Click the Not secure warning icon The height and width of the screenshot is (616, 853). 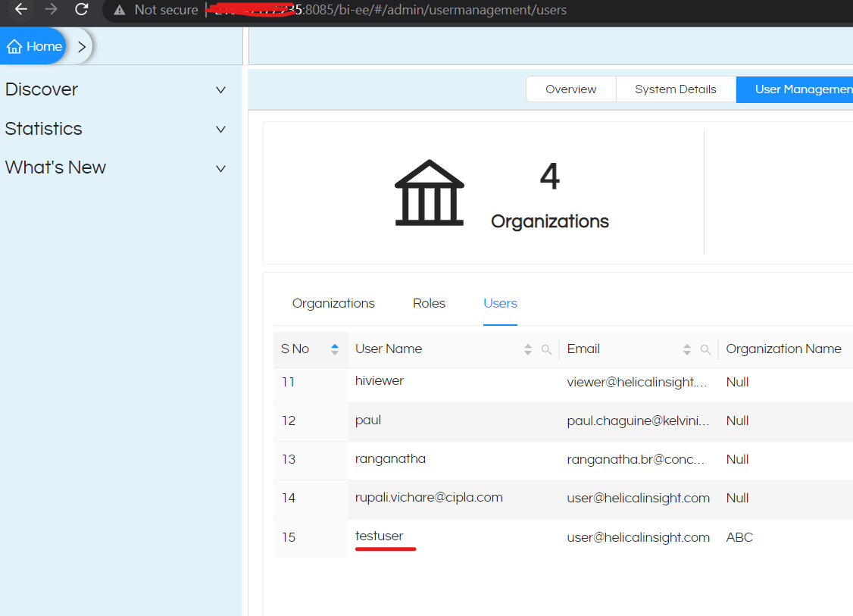click(119, 10)
